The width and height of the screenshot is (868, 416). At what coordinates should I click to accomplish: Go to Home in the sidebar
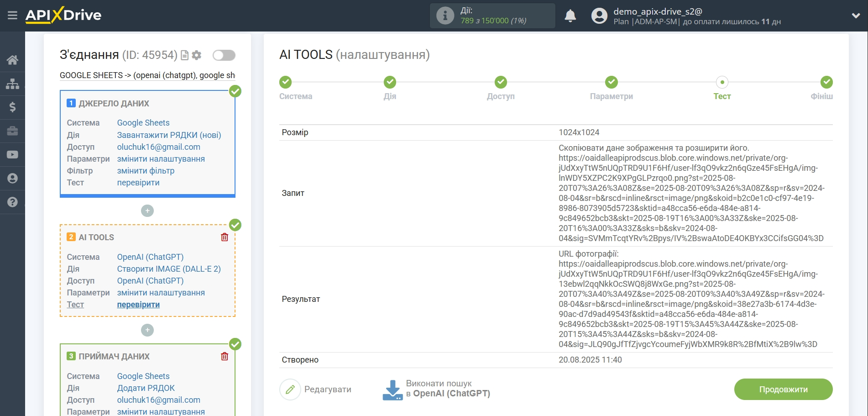point(12,60)
